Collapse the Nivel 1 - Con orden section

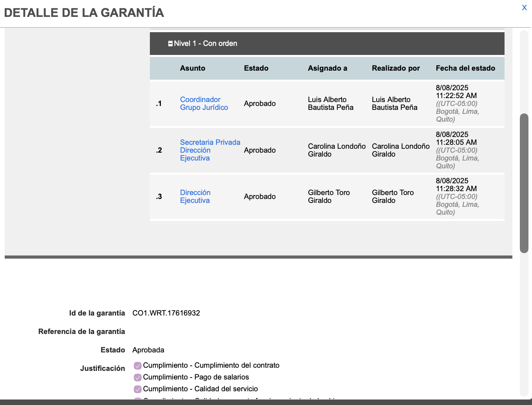(x=170, y=44)
